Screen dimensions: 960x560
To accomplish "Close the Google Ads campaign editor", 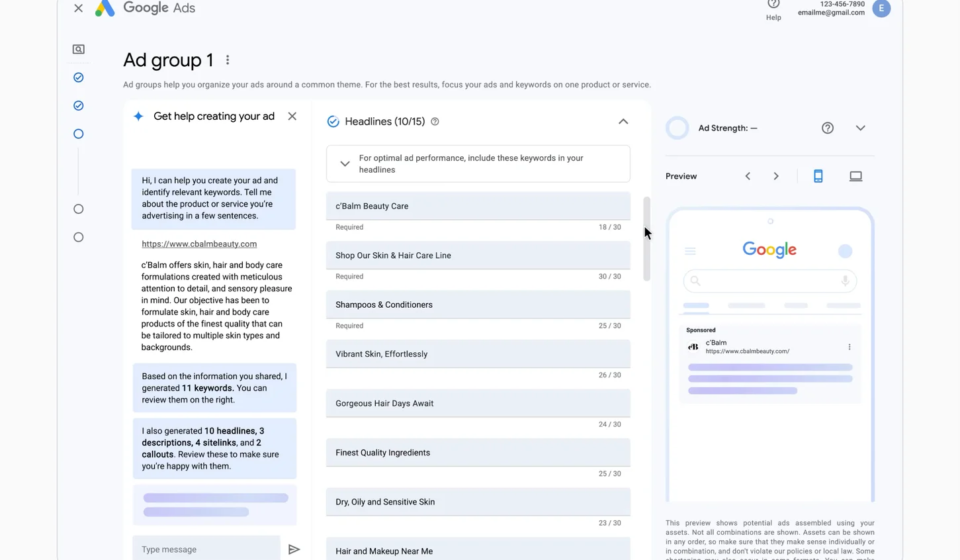I will (78, 8).
